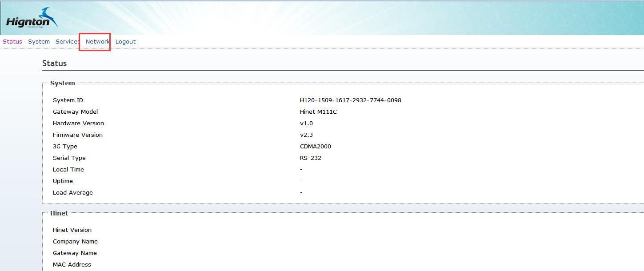
Task: Click the Firmware Version value v2.3
Action: click(306, 135)
